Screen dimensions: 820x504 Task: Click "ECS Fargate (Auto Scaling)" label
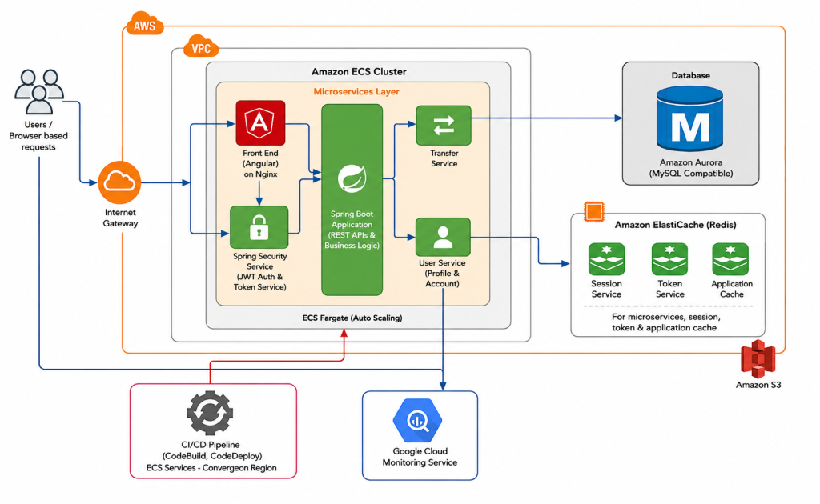click(352, 318)
